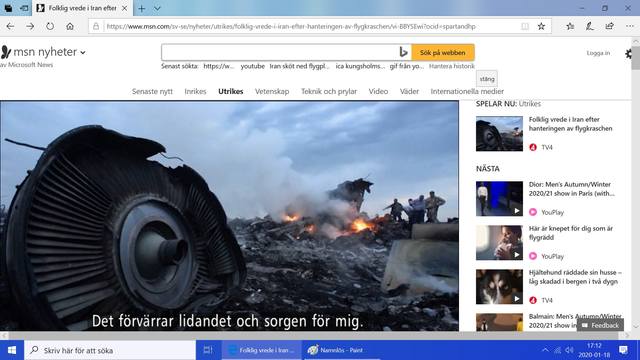Viewport: 640px width, 360px height.
Task: Click the taskbar search box 'Skriv här för att söka'
Action: tap(110, 350)
